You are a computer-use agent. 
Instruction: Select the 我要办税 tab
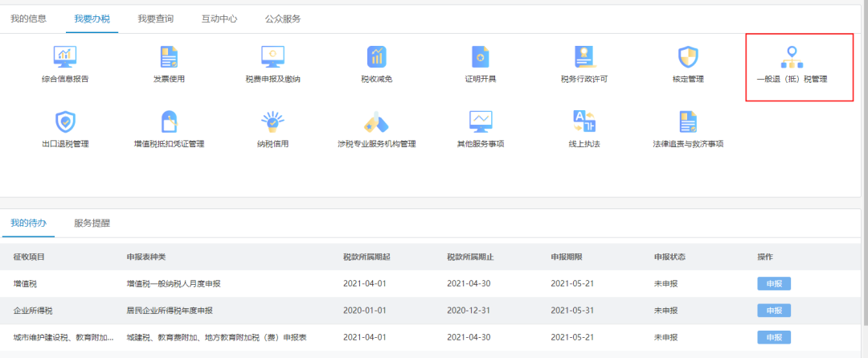point(92,19)
